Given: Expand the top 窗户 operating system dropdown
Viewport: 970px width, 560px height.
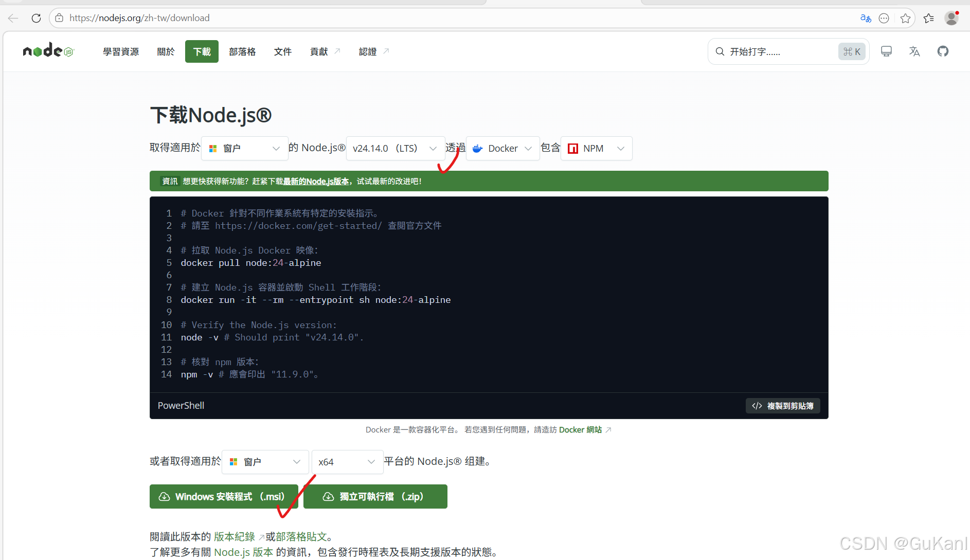Looking at the screenshot, I should [244, 149].
